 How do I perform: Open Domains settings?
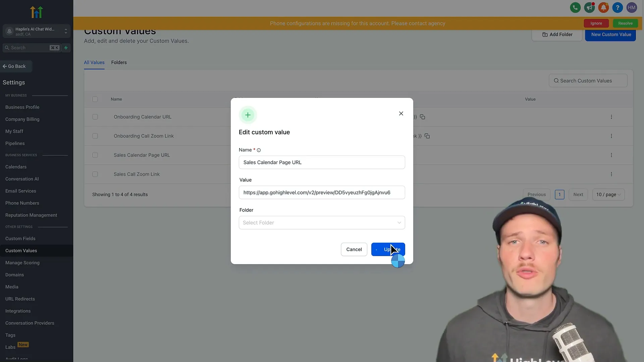coord(15,275)
